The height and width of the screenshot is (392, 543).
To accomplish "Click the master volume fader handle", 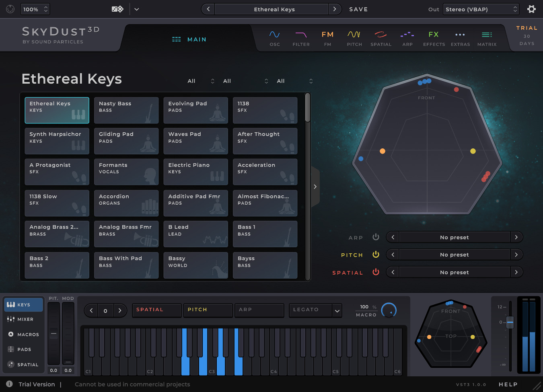I will 510,322.
